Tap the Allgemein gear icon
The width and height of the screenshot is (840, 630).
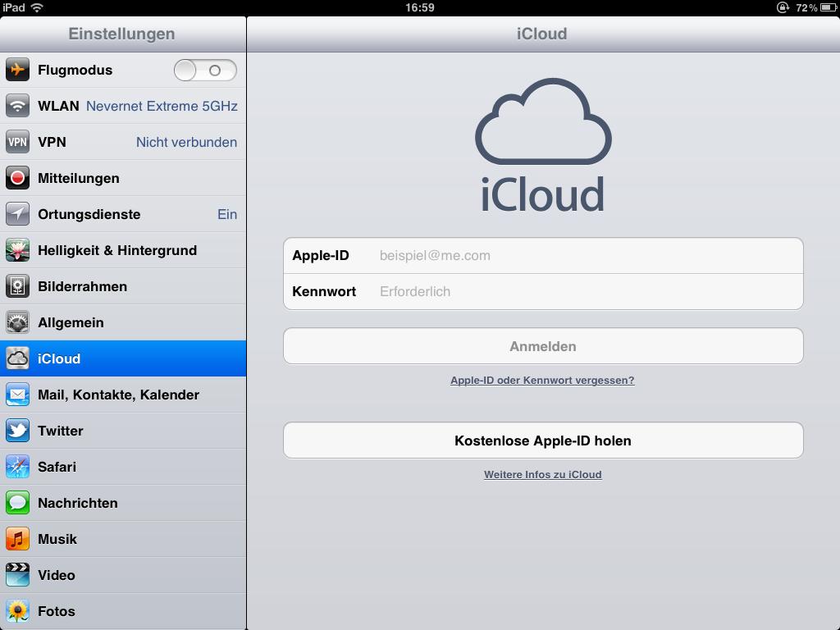click(18, 322)
